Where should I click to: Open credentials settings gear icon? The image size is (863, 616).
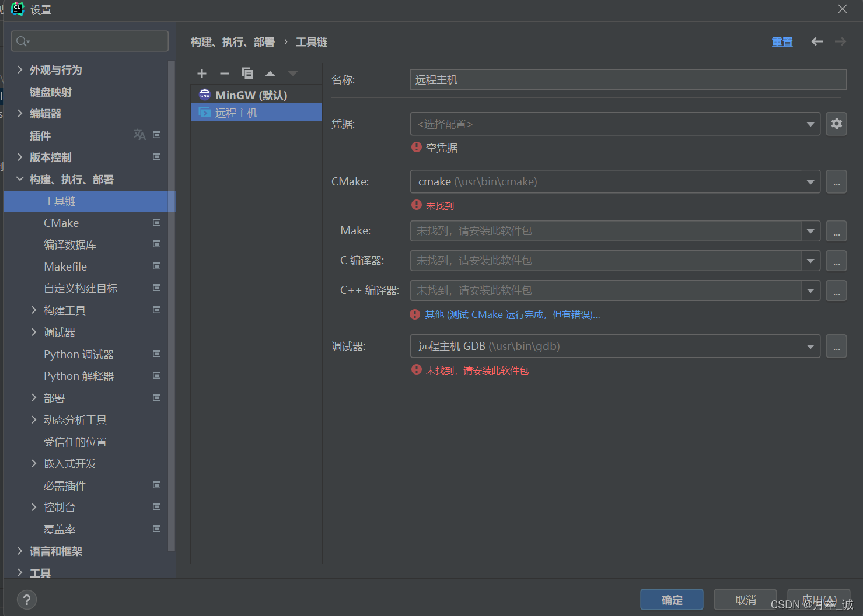836,124
